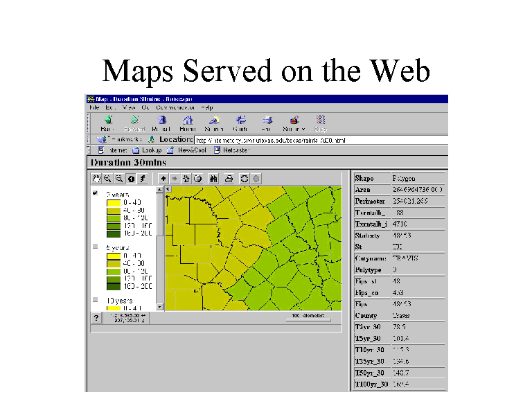This screenshot has width=532, height=399.
Task: Click the map Print icon
Action: [x=229, y=178]
